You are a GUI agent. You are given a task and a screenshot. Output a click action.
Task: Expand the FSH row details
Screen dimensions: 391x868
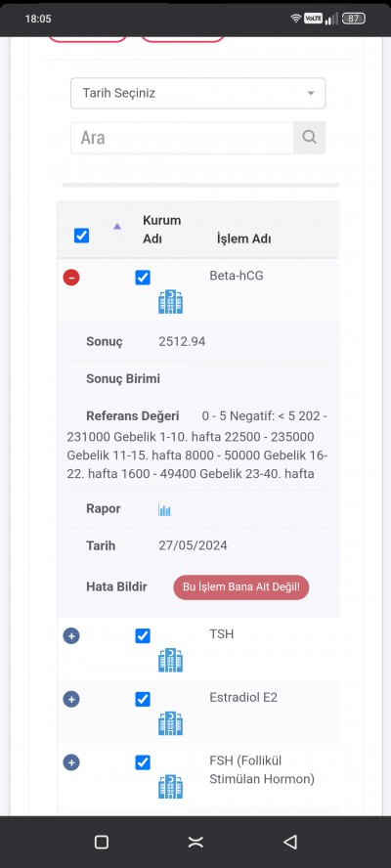coord(71,762)
